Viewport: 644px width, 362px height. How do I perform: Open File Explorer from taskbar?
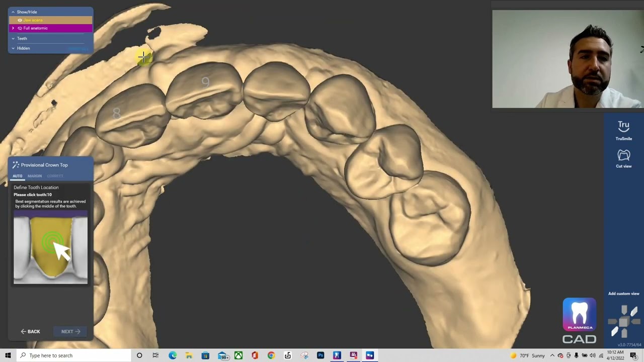(189, 355)
